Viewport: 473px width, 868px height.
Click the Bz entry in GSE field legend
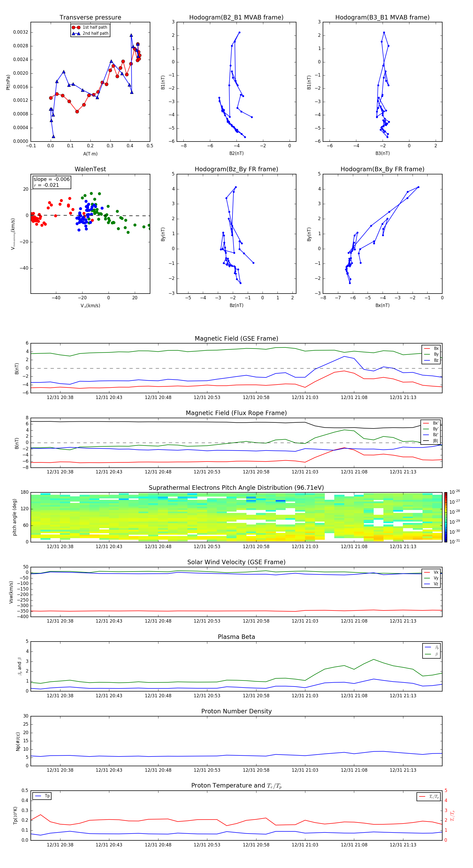click(x=431, y=360)
